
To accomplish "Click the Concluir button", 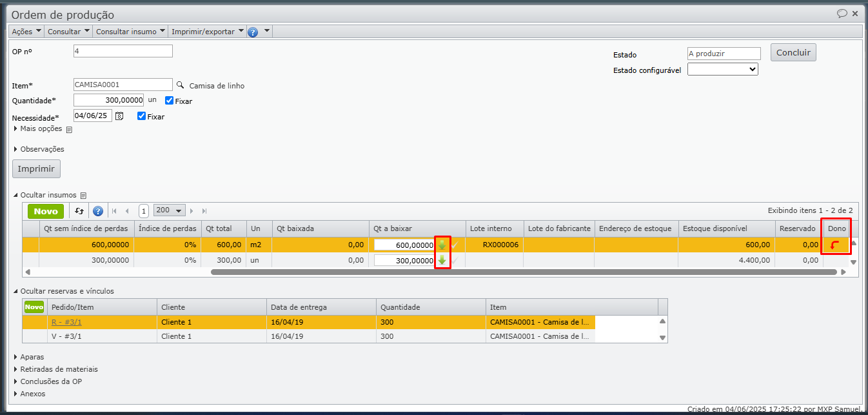I will pyautogui.click(x=793, y=53).
